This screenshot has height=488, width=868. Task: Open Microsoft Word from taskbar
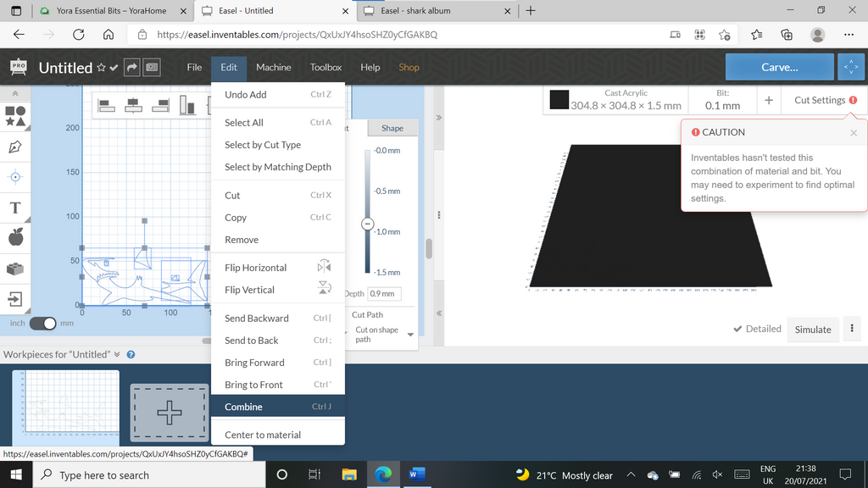coord(417,474)
